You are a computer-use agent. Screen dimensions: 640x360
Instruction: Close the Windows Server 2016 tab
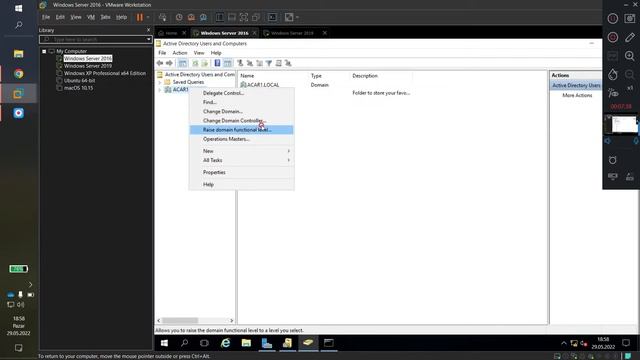click(x=254, y=33)
